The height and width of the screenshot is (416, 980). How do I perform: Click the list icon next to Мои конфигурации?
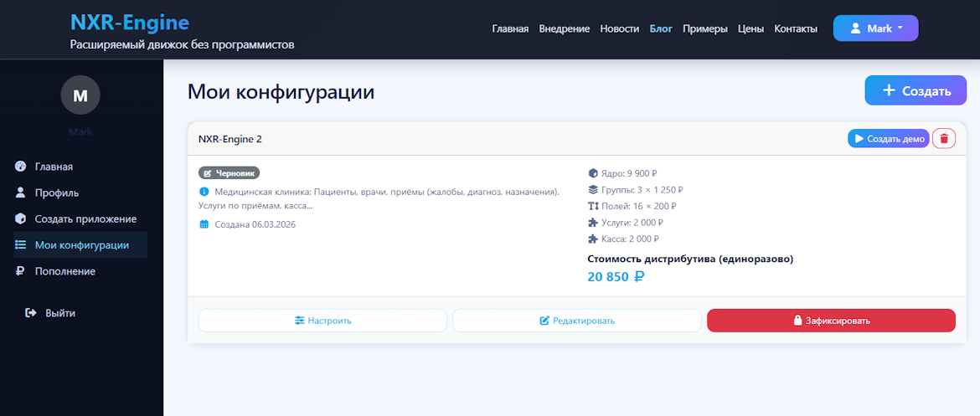tap(20, 245)
